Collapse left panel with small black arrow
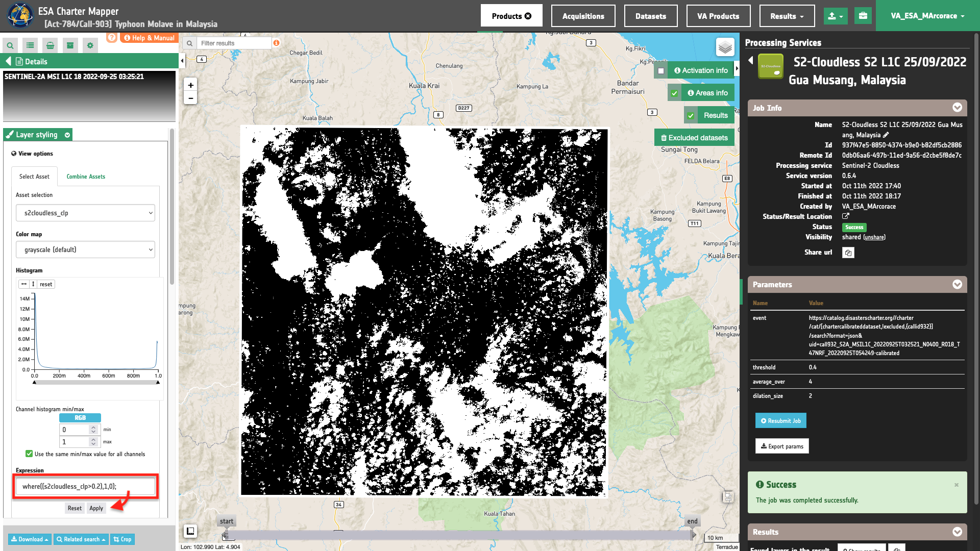This screenshot has width=980, height=551. pyautogui.click(x=182, y=61)
